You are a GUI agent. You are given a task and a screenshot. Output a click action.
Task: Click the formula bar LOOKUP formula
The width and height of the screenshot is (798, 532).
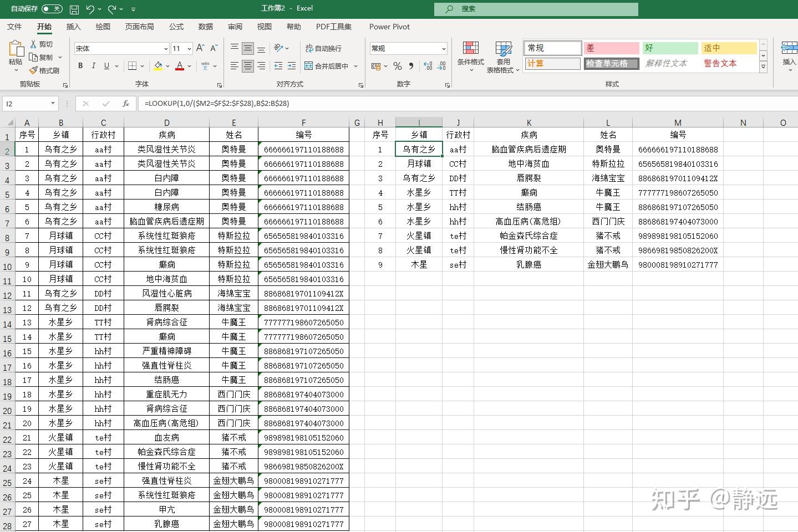[217, 104]
